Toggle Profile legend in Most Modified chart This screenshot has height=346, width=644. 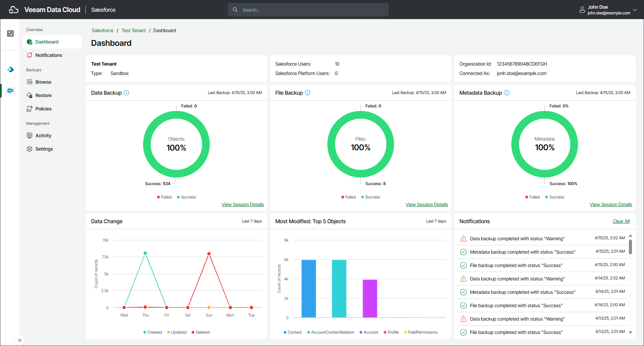[391, 332]
